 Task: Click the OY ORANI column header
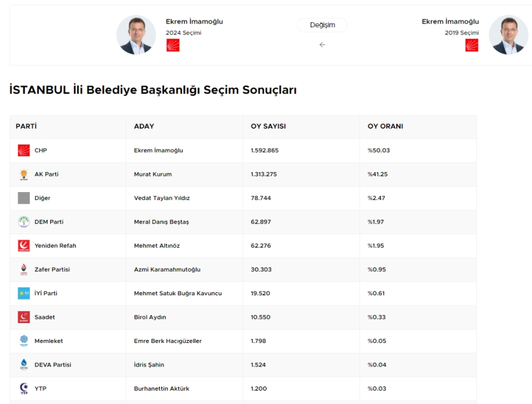[386, 126]
